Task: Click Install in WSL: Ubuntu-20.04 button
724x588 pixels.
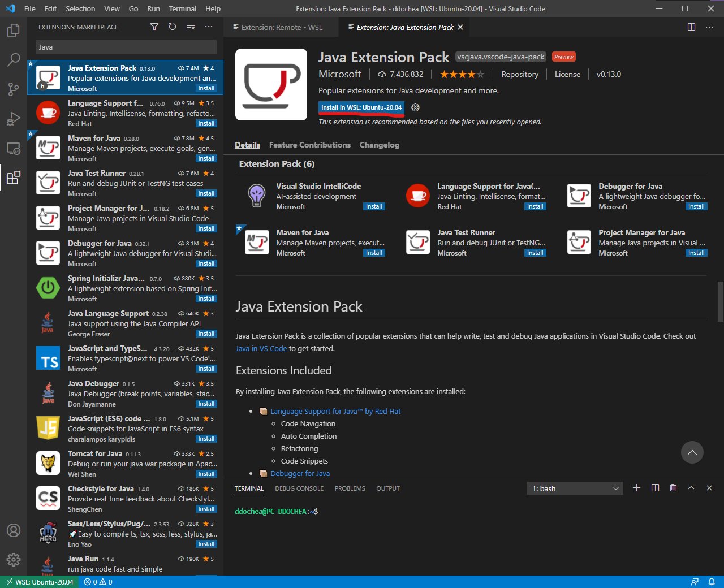Action: (361, 107)
